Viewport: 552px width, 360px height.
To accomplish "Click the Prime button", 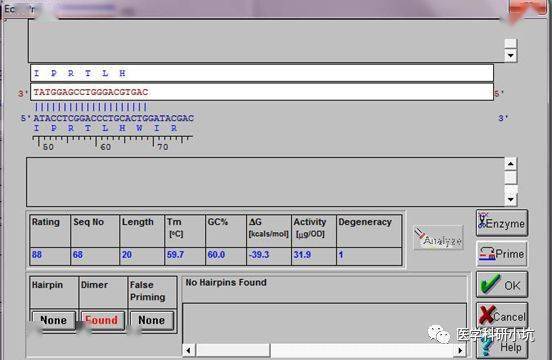I will tap(502, 254).
